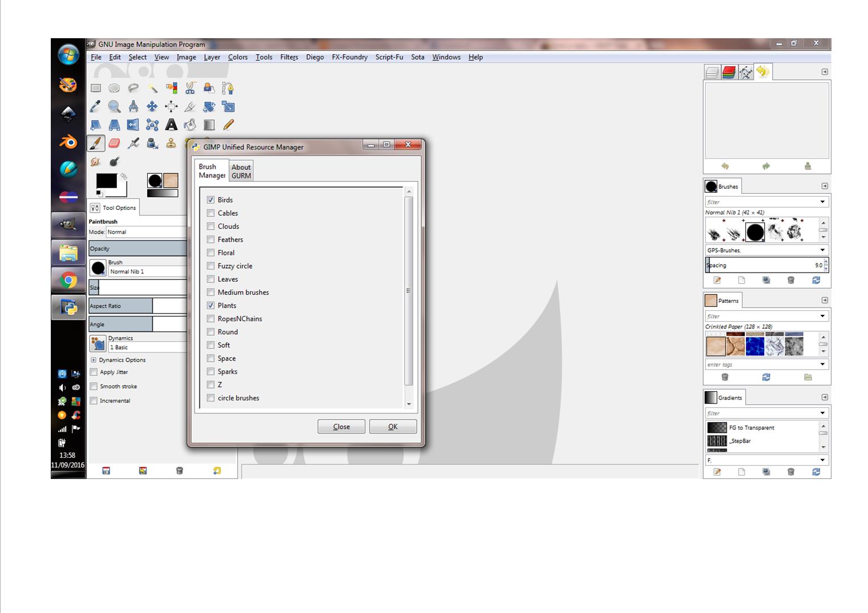This screenshot has height=613, width=868.
Task: Enable the Sparks brush folder checkbox
Action: point(211,372)
